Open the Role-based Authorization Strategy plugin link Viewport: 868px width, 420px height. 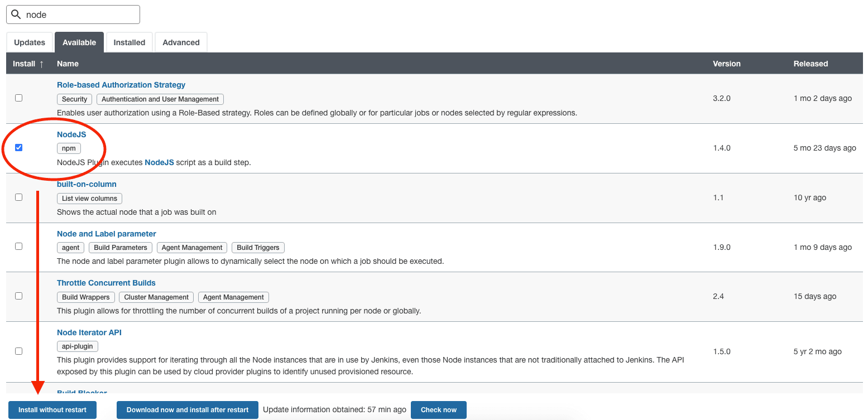[121, 85]
